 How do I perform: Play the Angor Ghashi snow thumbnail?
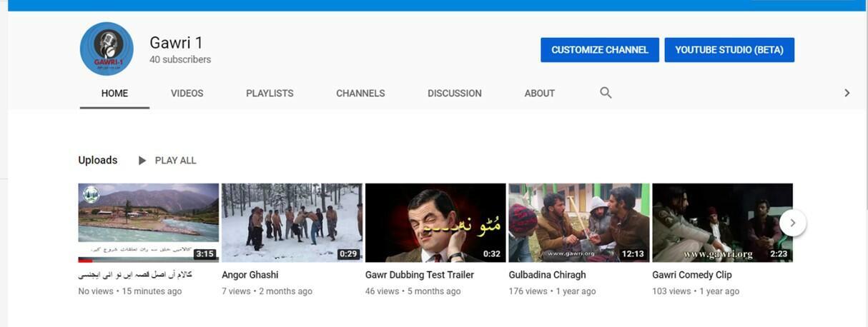[x=292, y=223]
